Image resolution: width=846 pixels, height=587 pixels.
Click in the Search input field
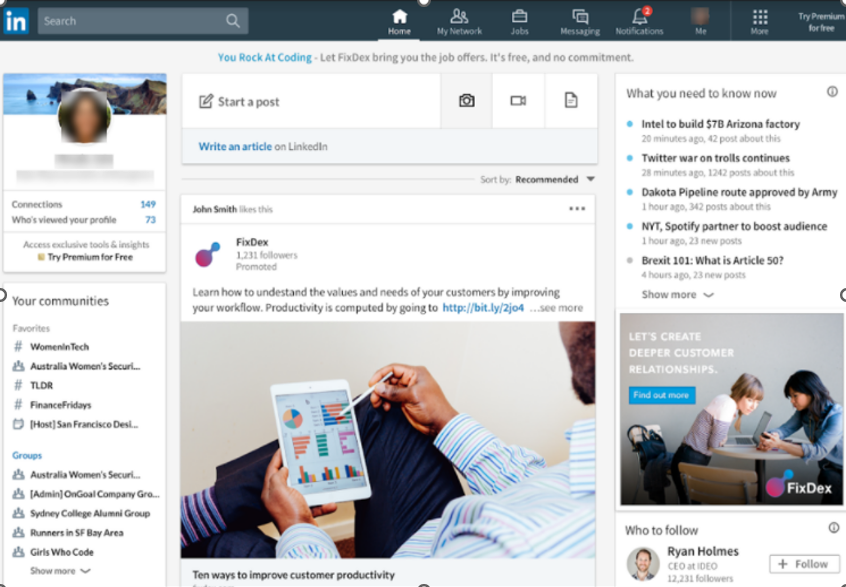[x=132, y=20]
